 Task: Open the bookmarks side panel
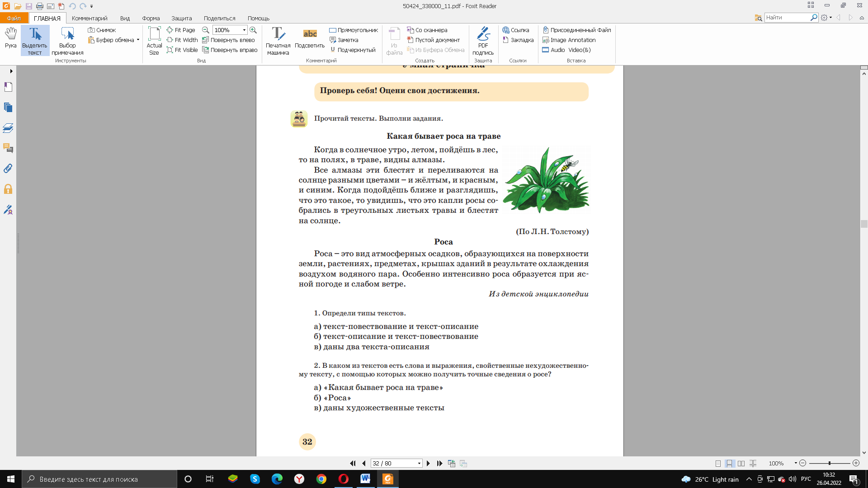[8, 87]
